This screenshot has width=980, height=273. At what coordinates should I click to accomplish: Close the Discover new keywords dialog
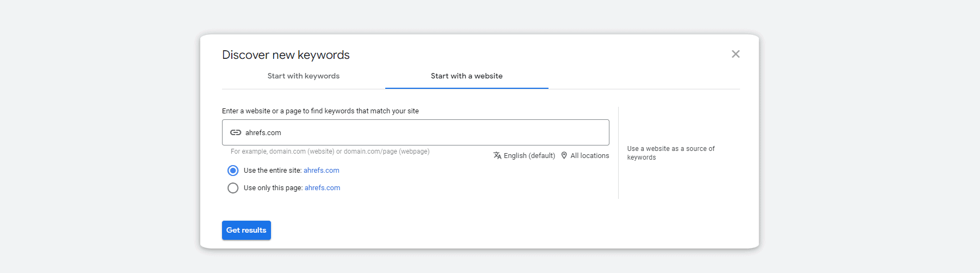pos(736,54)
